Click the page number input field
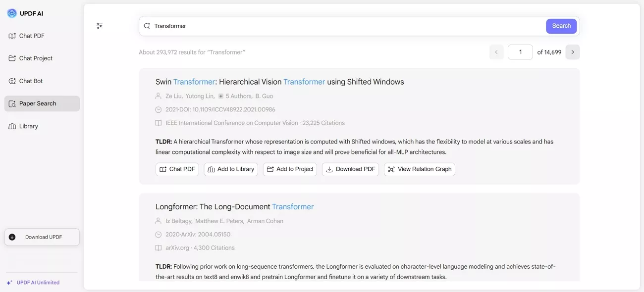The image size is (644, 292). tap(520, 51)
